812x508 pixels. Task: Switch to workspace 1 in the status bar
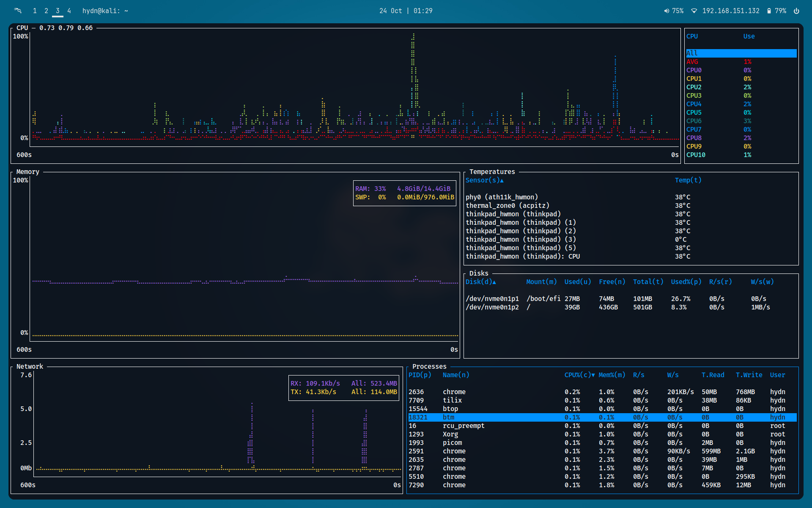(35, 11)
